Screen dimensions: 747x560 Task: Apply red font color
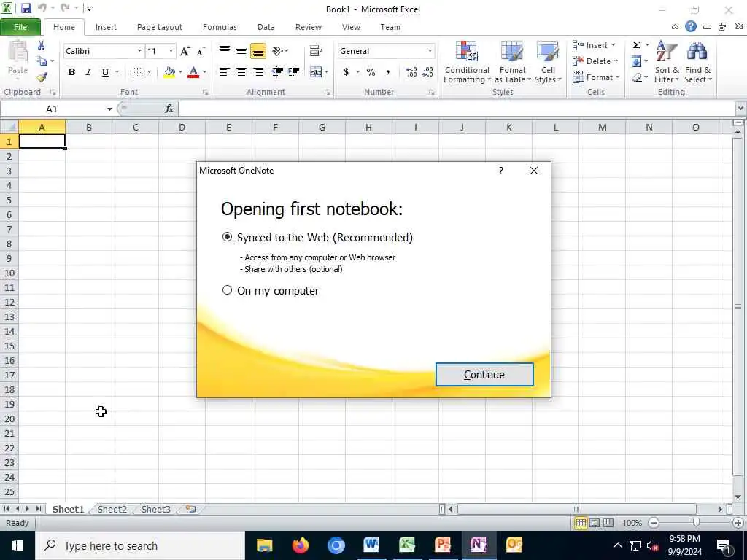coord(193,72)
